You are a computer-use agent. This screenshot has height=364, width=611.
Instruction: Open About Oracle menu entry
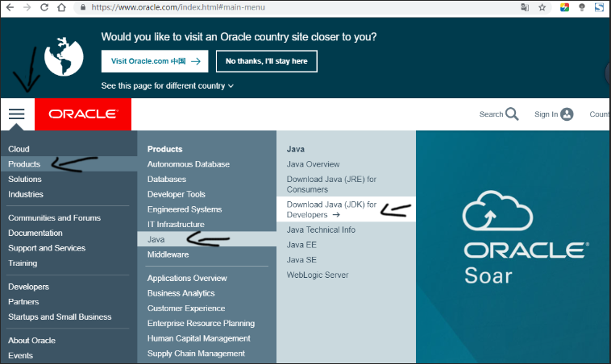click(31, 341)
